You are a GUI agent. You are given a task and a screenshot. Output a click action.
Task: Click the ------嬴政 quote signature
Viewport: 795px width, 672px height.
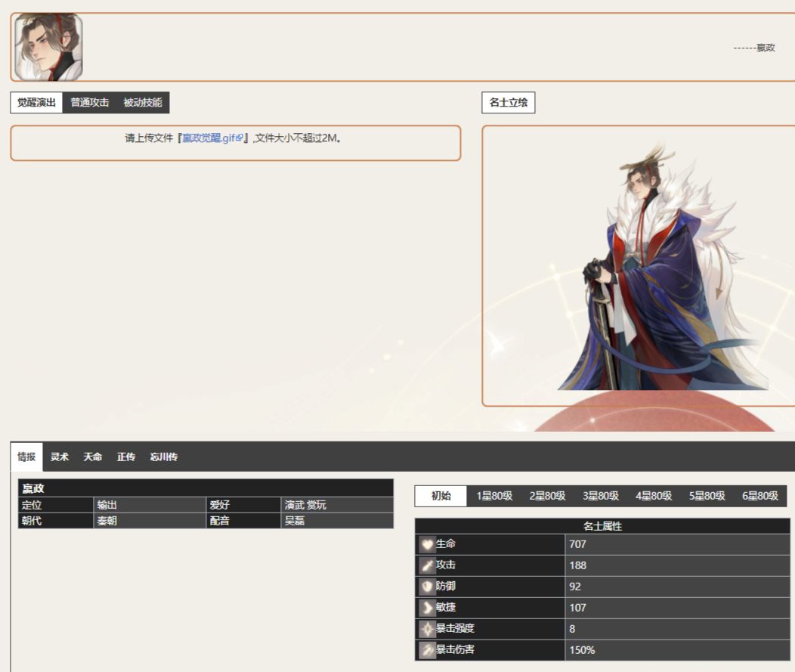pyautogui.click(x=754, y=48)
